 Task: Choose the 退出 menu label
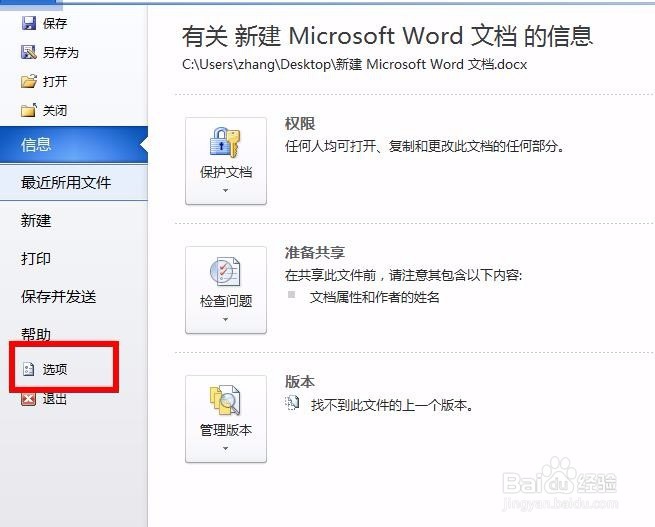[55, 399]
